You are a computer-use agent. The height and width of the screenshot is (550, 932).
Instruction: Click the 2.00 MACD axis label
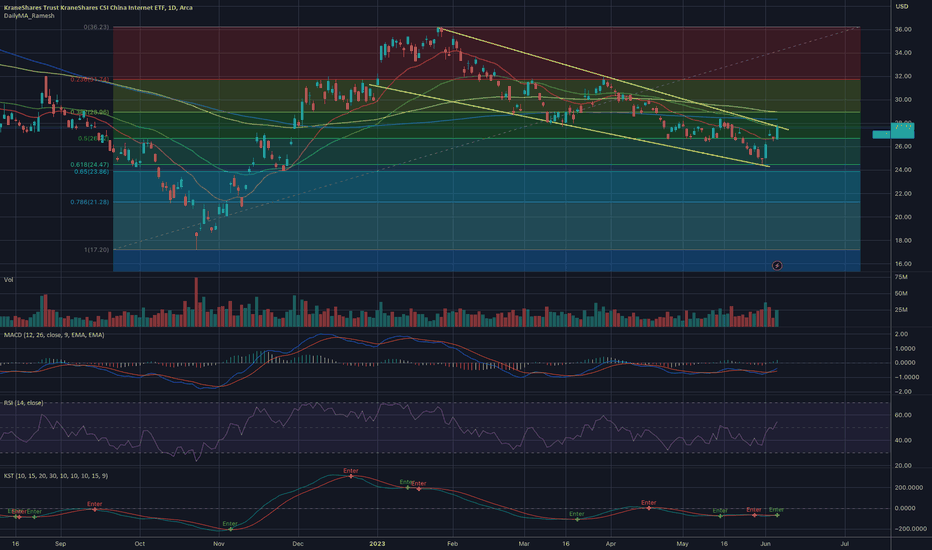click(900, 334)
